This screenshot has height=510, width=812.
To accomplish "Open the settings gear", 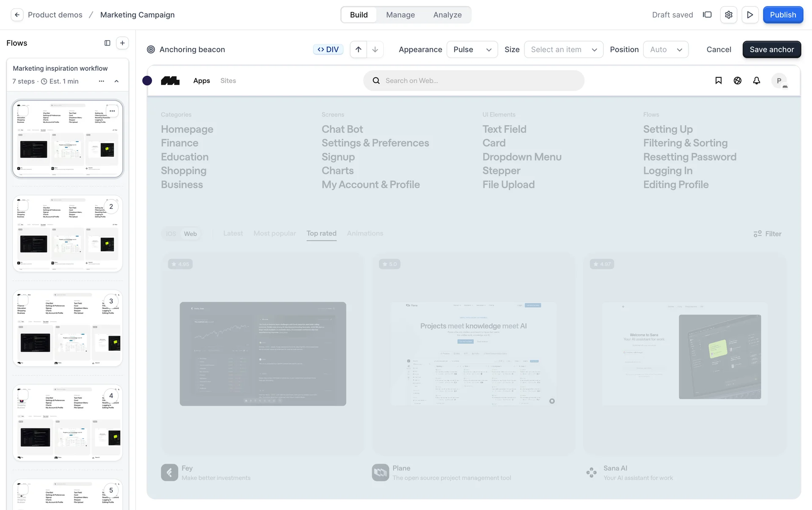I will 729,15.
